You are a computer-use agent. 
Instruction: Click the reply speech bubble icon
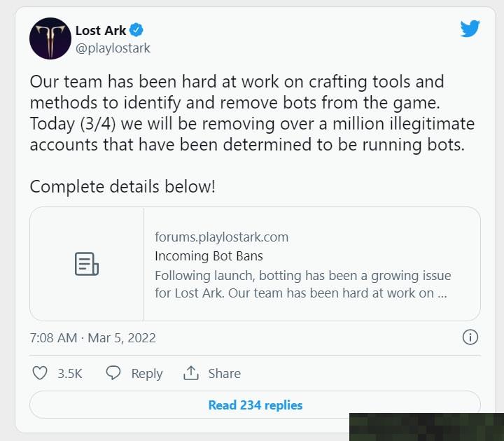coord(113,373)
